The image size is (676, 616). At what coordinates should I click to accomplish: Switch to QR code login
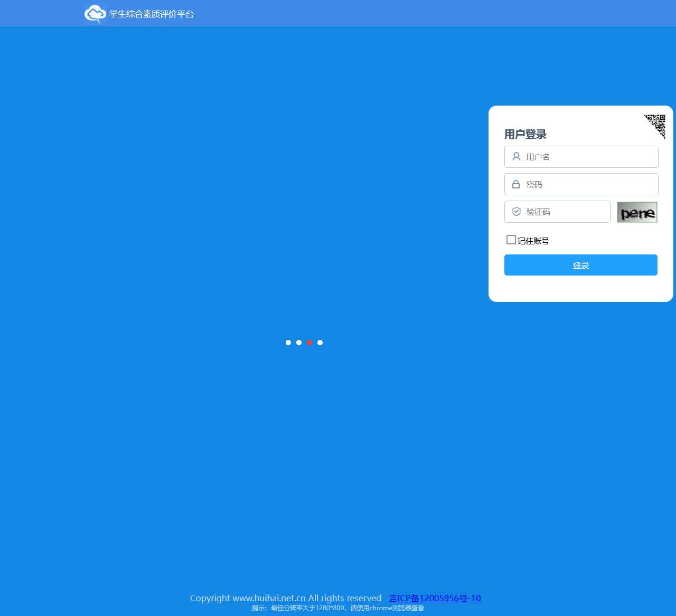[x=655, y=126]
